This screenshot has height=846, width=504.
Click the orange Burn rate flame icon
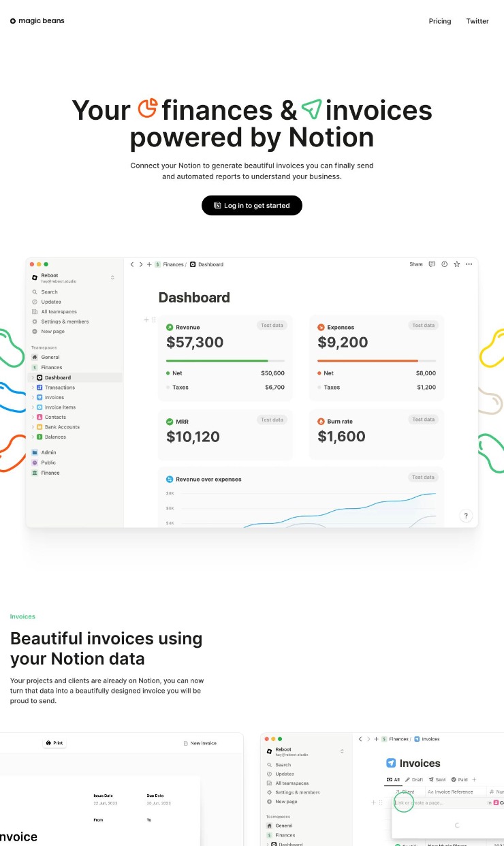coord(321,422)
